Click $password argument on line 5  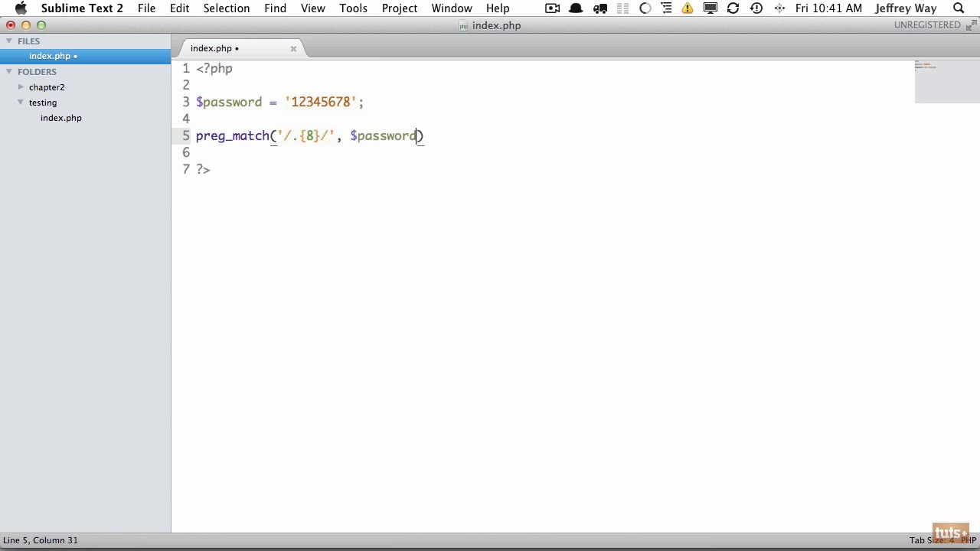pos(383,135)
